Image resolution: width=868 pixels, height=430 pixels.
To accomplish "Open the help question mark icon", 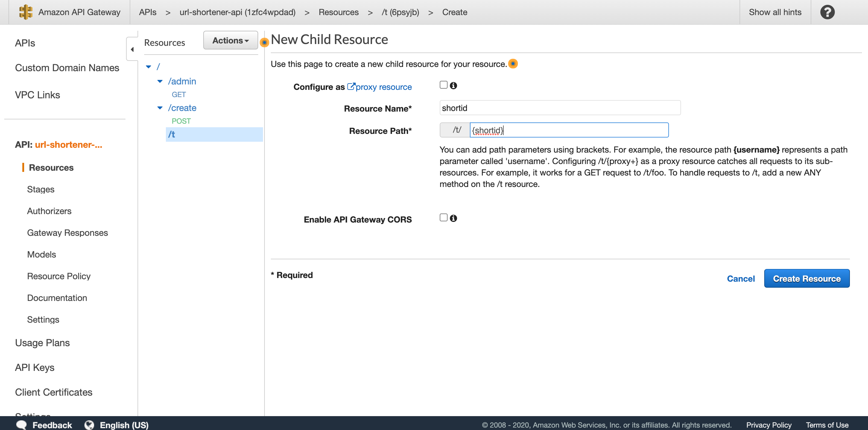I will (827, 12).
